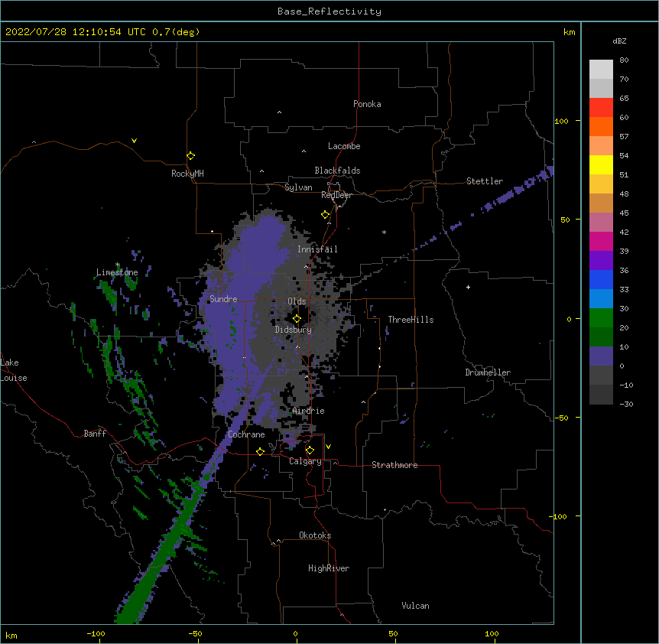Click the ThreeHills label
This screenshot has width=659, height=644.
click(x=411, y=320)
